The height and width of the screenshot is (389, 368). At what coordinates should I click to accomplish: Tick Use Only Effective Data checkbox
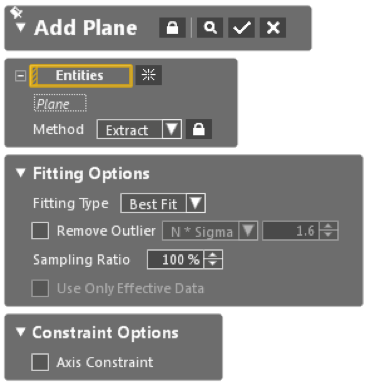[40, 288]
